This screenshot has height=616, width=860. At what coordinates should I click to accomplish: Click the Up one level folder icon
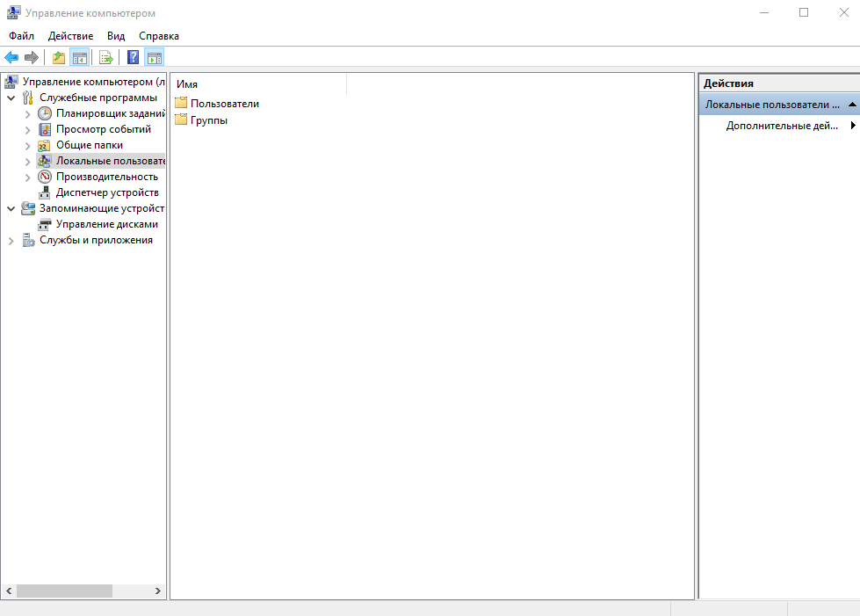pos(59,57)
